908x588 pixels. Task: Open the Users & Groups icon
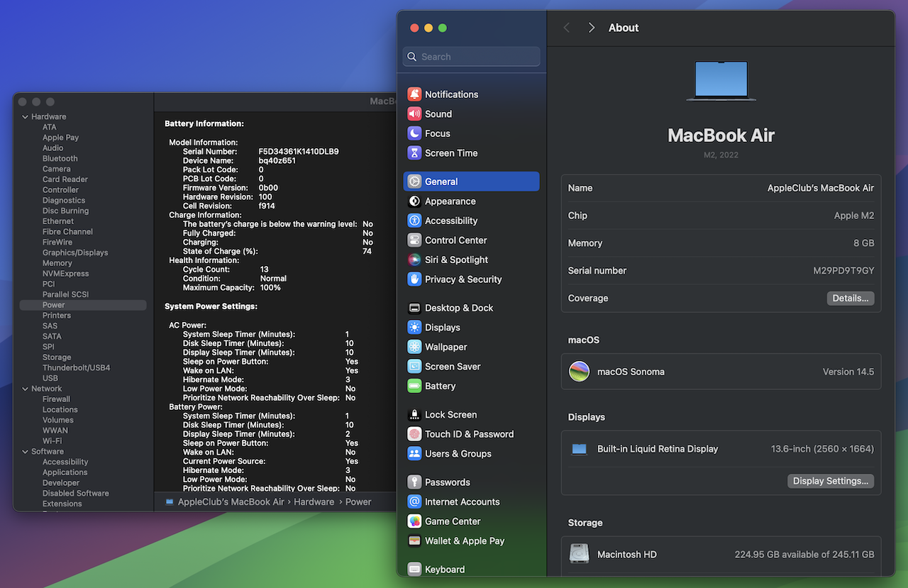point(414,454)
